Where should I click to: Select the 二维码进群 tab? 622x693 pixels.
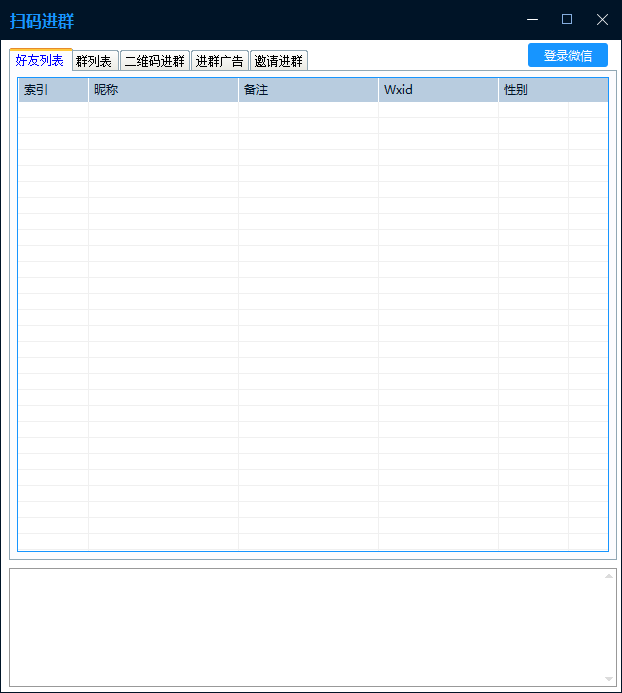coord(155,61)
